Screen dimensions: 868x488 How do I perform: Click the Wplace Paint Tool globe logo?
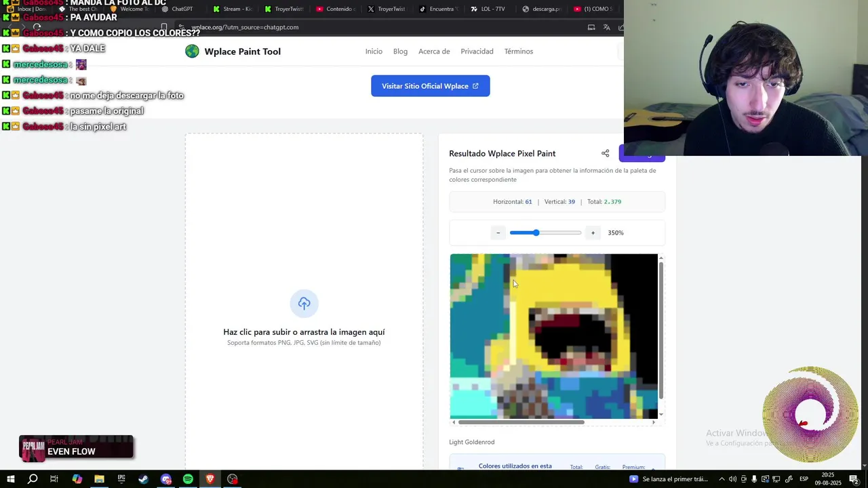click(192, 52)
